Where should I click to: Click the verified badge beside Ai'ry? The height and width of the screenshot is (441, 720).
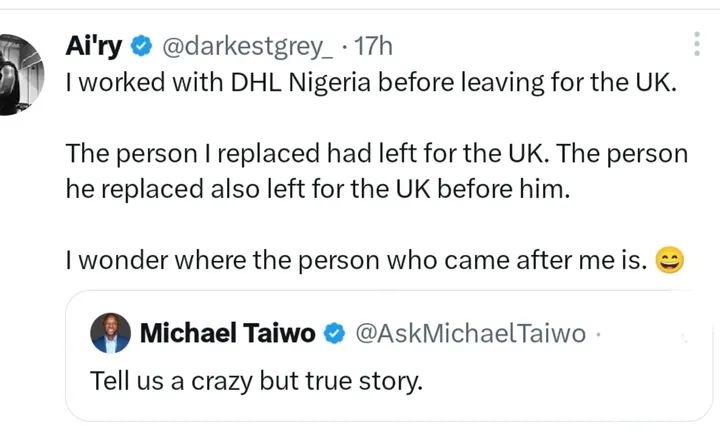click(143, 45)
